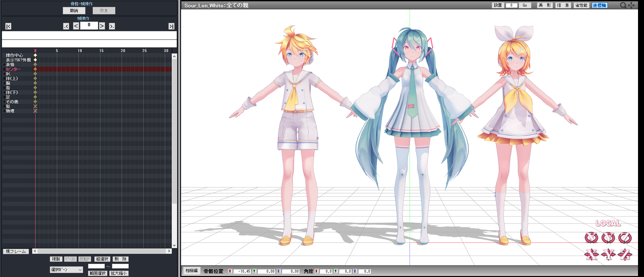644x277 pixels.
Task: Toggle the 信息 info display button
Action: pyautogui.click(x=563, y=5)
